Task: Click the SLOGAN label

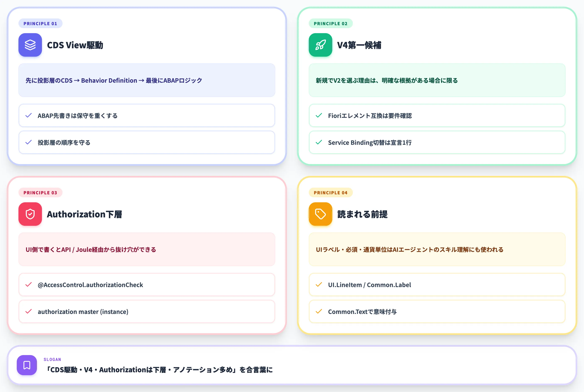Action: click(52, 359)
